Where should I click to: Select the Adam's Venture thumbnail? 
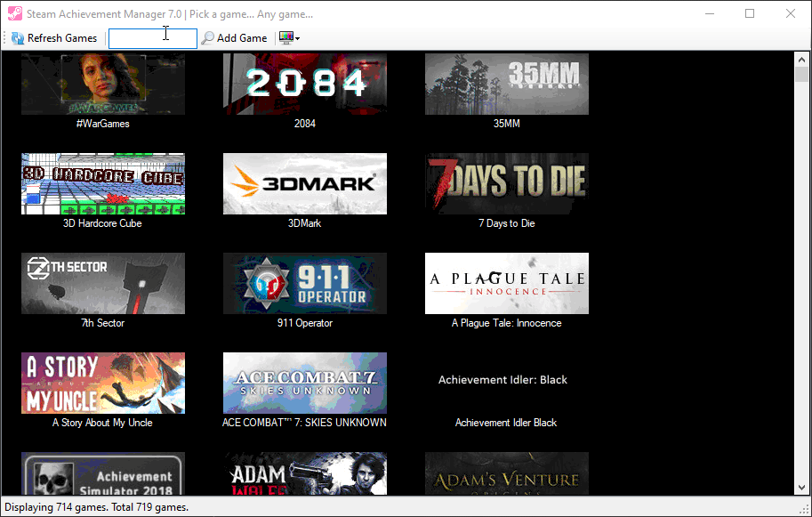tap(507, 473)
